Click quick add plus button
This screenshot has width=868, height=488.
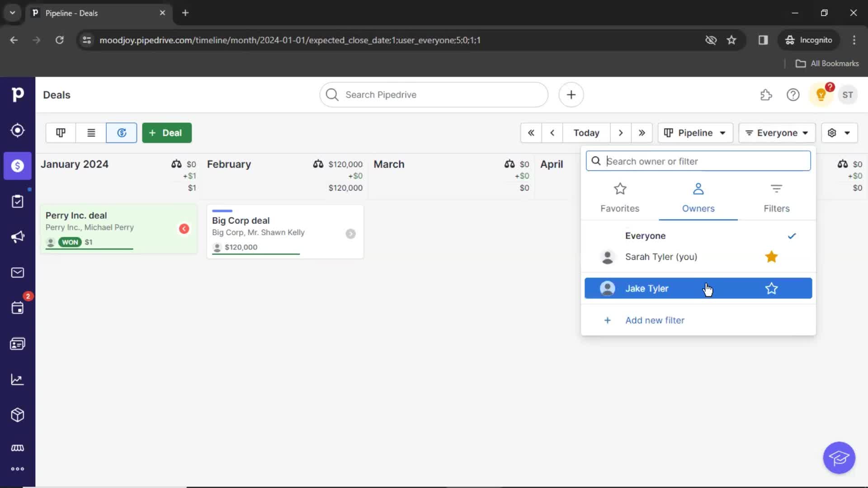(571, 95)
